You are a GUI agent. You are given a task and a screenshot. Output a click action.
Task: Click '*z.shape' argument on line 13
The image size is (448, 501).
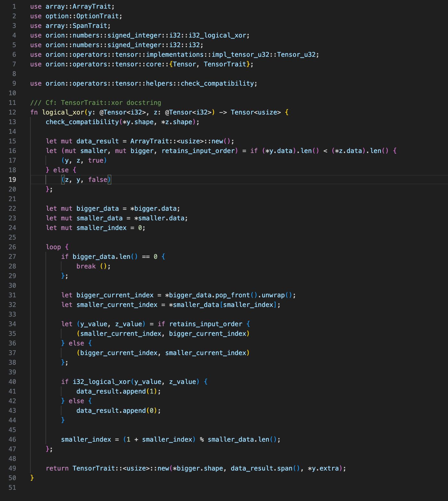[177, 122]
